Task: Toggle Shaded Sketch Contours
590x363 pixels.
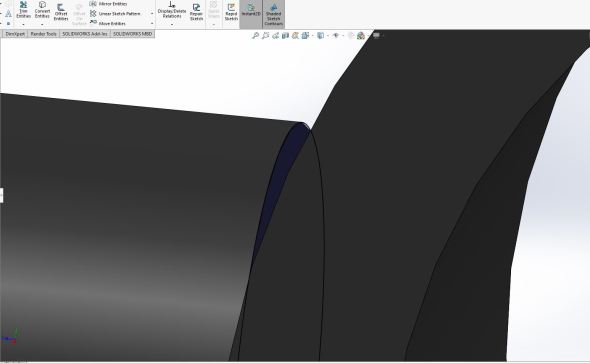Action: pyautogui.click(x=274, y=14)
